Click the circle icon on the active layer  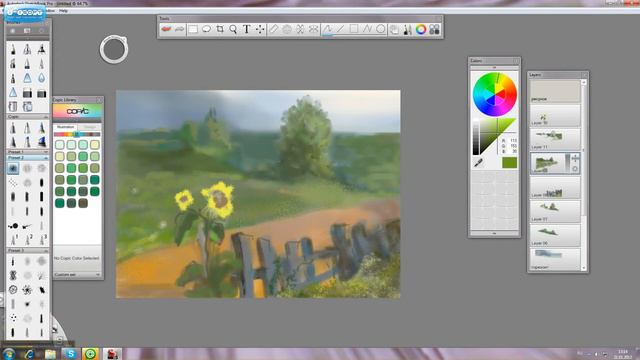[575, 169]
